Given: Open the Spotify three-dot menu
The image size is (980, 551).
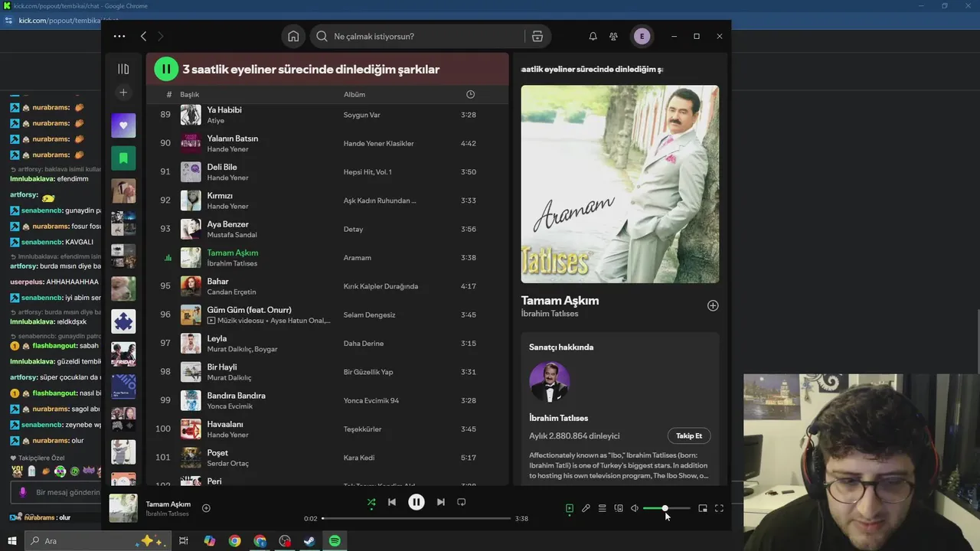Looking at the screenshot, I should 119,36.
